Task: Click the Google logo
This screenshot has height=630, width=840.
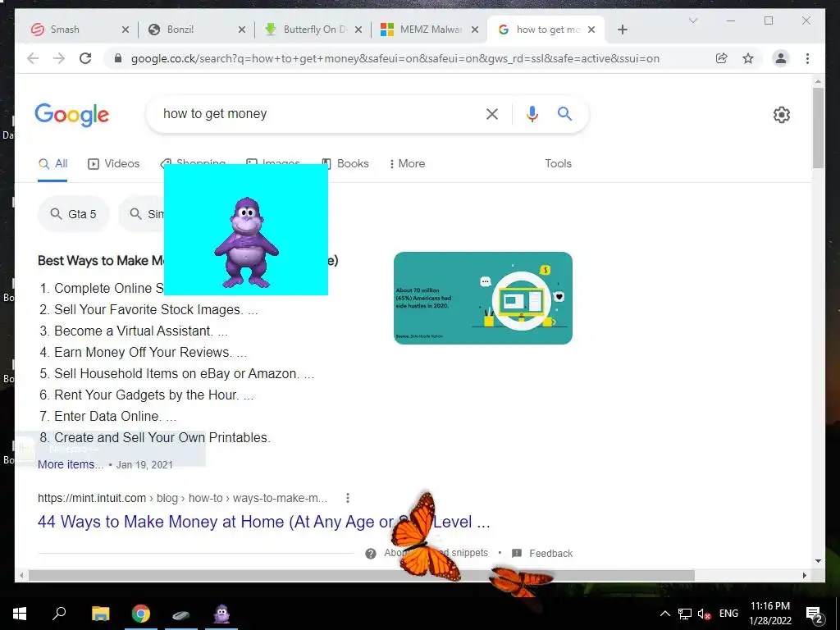Action: (72, 115)
